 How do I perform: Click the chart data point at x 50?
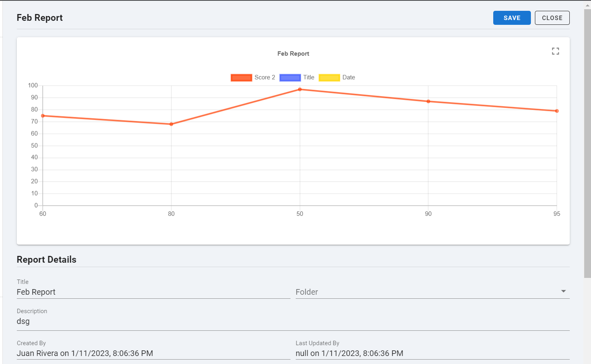pos(300,89)
